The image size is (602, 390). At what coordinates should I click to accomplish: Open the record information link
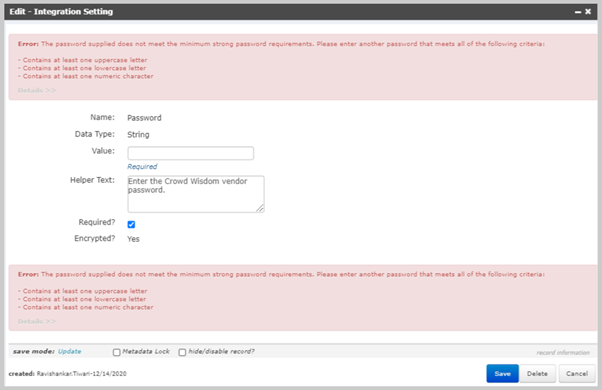point(563,352)
